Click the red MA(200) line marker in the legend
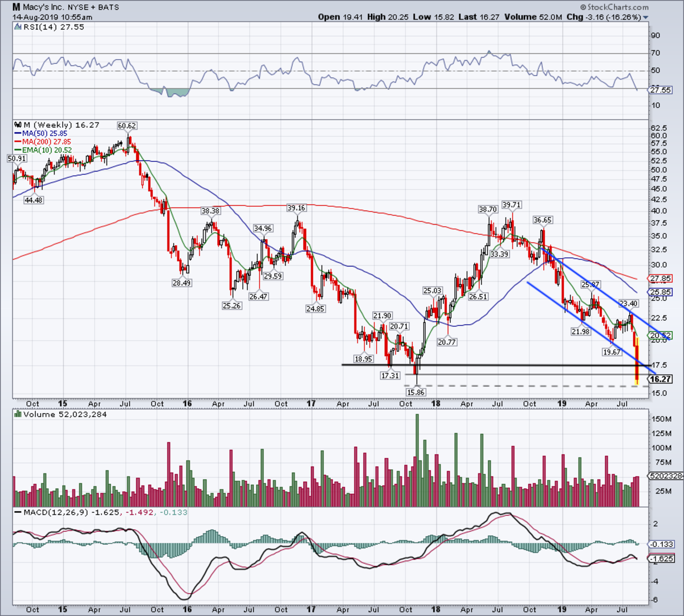Viewport: 684px width, 616px height. [x=18, y=141]
